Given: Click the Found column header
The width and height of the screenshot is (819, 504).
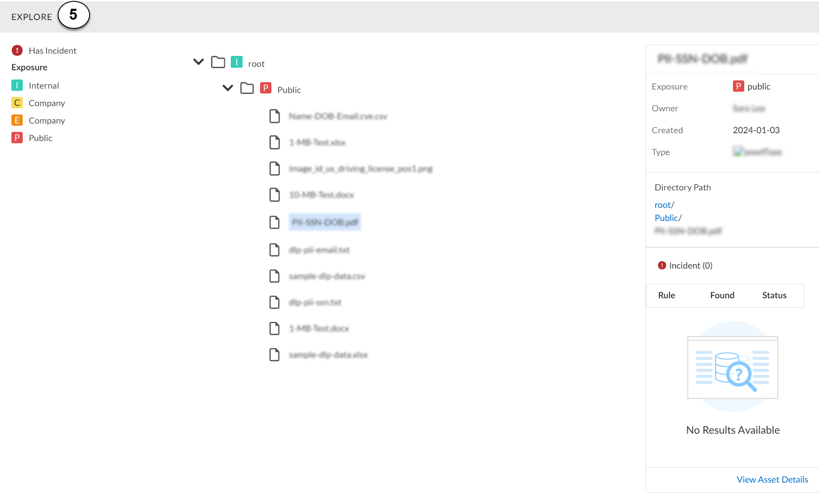Looking at the screenshot, I should click(x=722, y=295).
